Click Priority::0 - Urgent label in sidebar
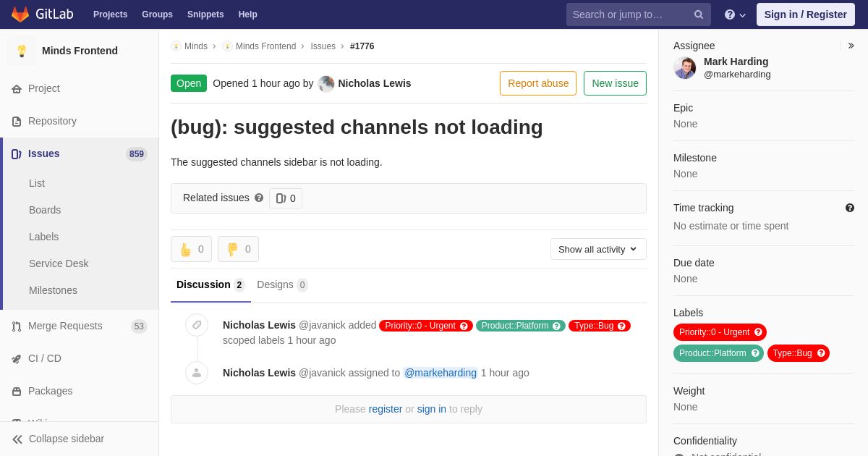 tap(720, 332)
